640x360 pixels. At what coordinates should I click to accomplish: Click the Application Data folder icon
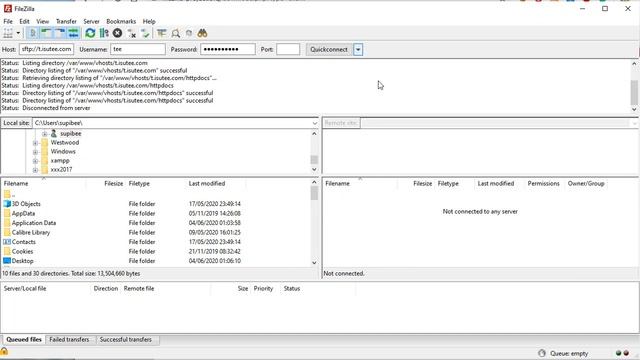pyautogui.click(x=7, y=223)
